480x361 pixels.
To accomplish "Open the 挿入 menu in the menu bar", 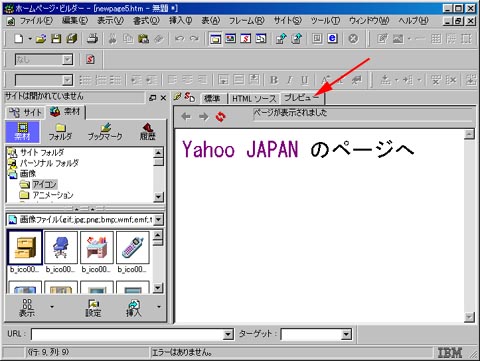I will point(180,21).
